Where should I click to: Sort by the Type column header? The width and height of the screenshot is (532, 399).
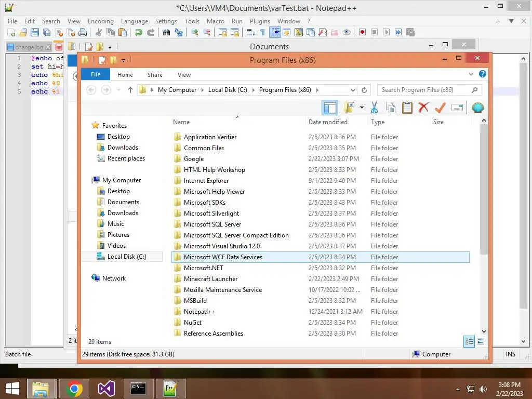(x=378, y=122)
